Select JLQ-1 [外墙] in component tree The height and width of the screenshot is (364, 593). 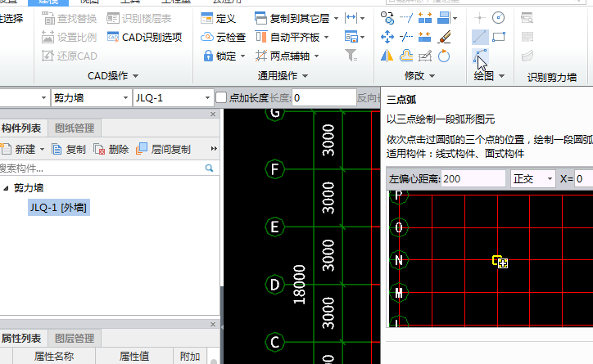click(x=59, y=207)
